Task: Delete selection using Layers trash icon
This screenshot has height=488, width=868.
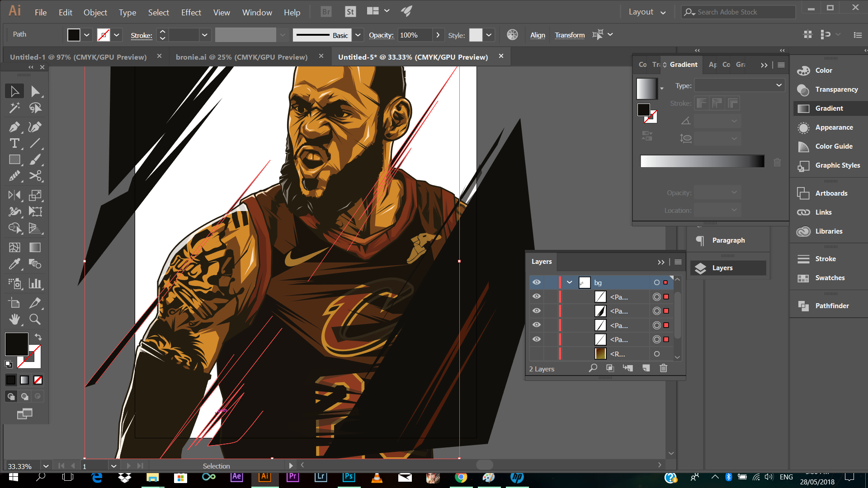Action: 663,368
